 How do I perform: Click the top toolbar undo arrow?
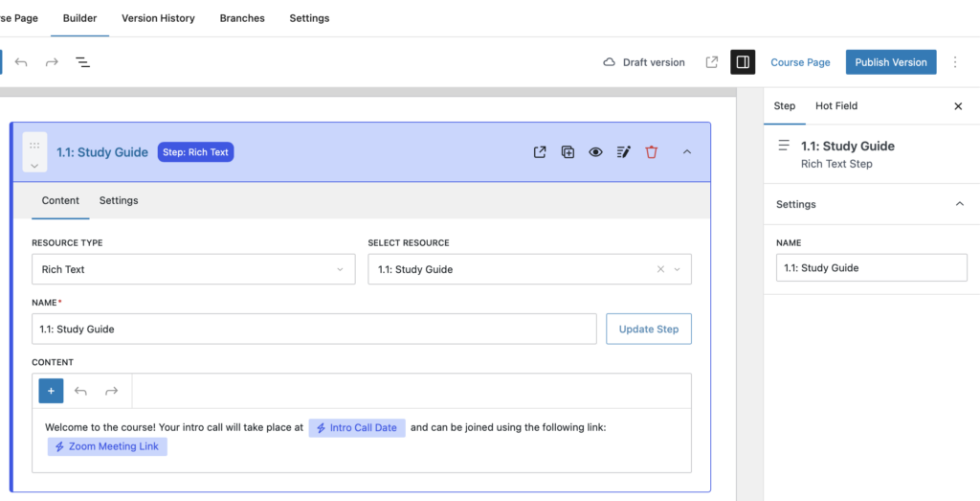pyautogui.click(x=21, y=62)
